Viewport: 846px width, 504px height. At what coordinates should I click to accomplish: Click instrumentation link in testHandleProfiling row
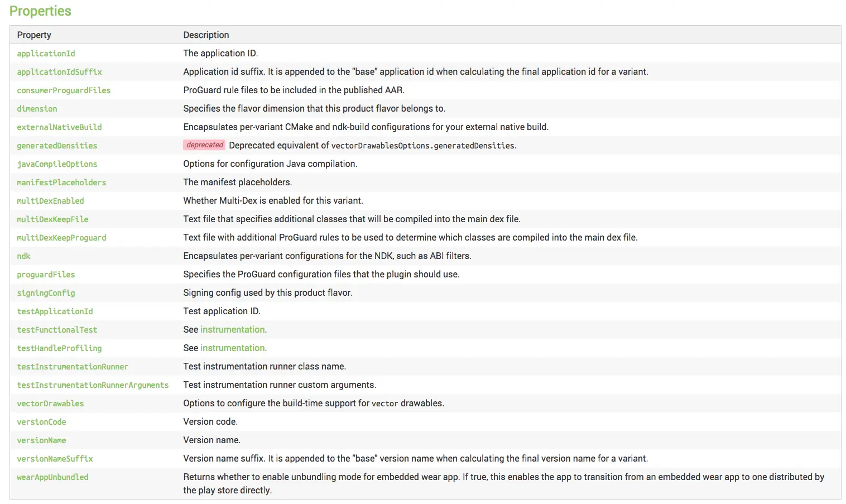click(x=232, y=348)
